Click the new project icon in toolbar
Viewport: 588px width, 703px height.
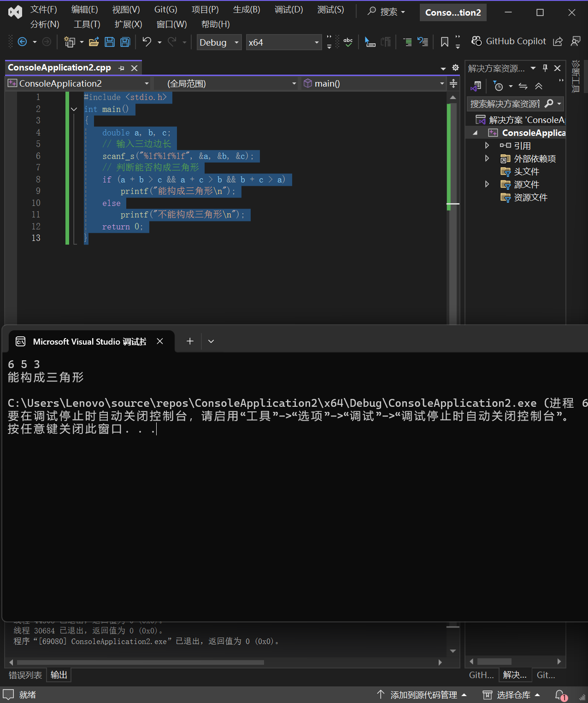[70, 42]
